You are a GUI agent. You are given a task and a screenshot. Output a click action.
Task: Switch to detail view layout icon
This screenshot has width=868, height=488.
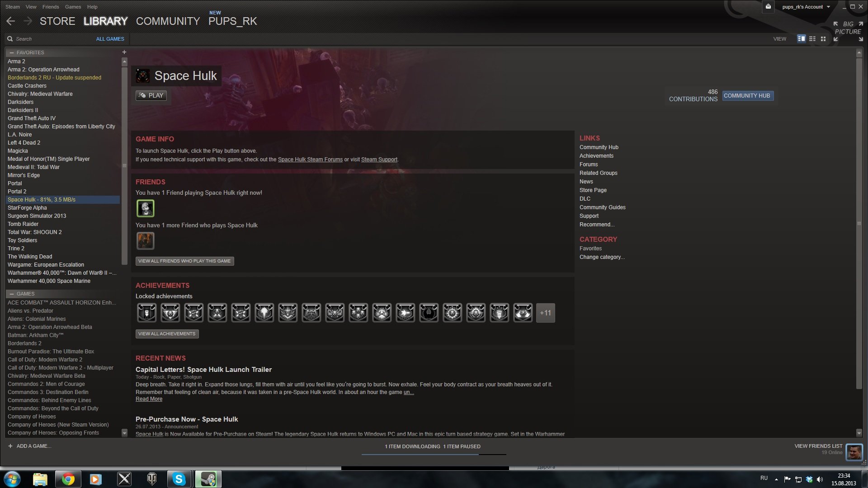[801, 39]
